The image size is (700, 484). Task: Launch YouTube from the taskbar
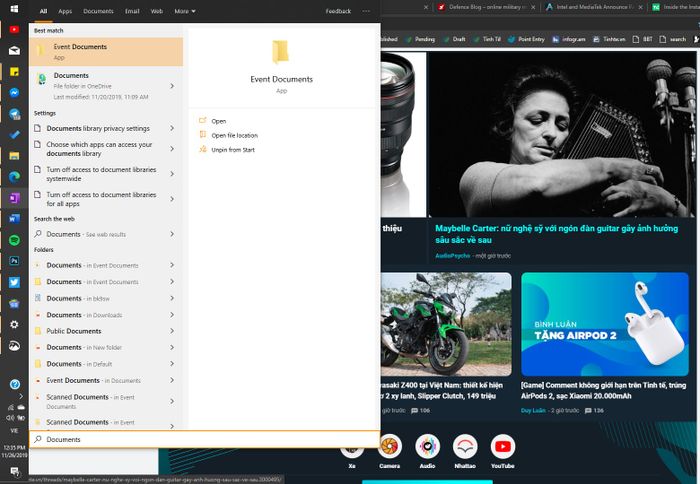coord(14,29)
